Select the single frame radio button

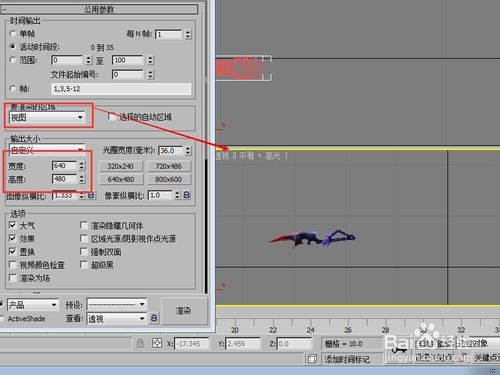tap(13, 33)
